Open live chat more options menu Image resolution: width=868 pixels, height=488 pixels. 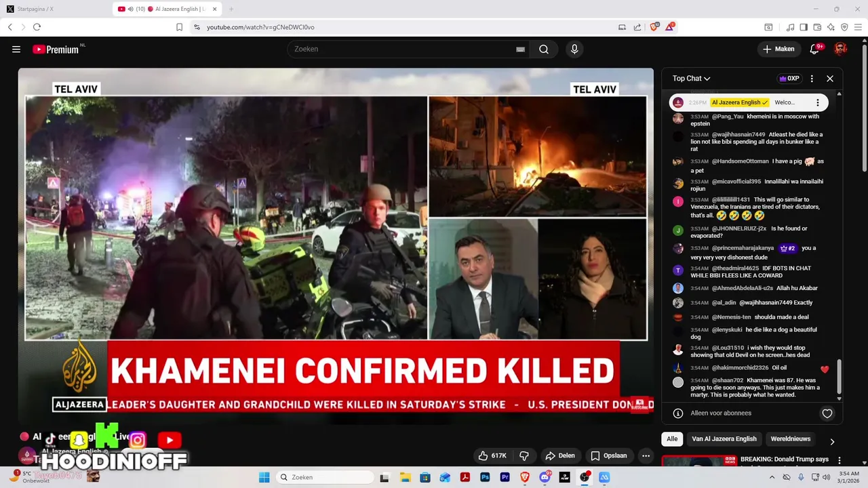(812, 79)
